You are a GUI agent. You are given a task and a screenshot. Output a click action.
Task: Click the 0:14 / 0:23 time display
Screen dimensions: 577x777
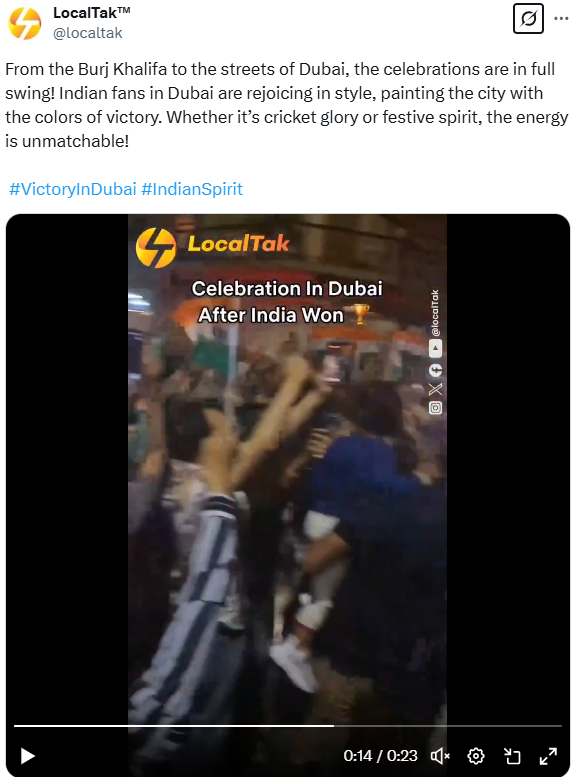380,756
